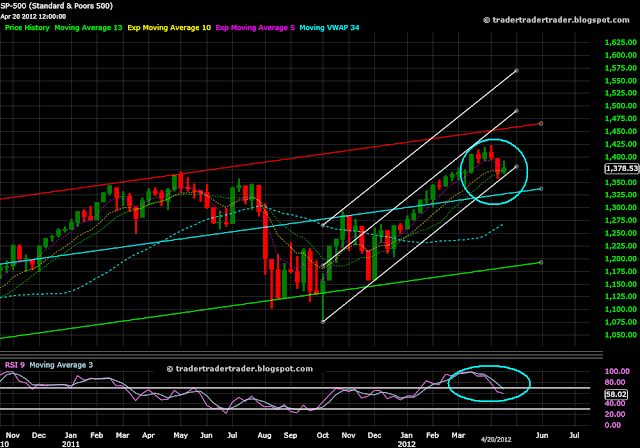Click the 100.00 RSI axis label
This screenshot has width=640, height=448.
[617, 371]
